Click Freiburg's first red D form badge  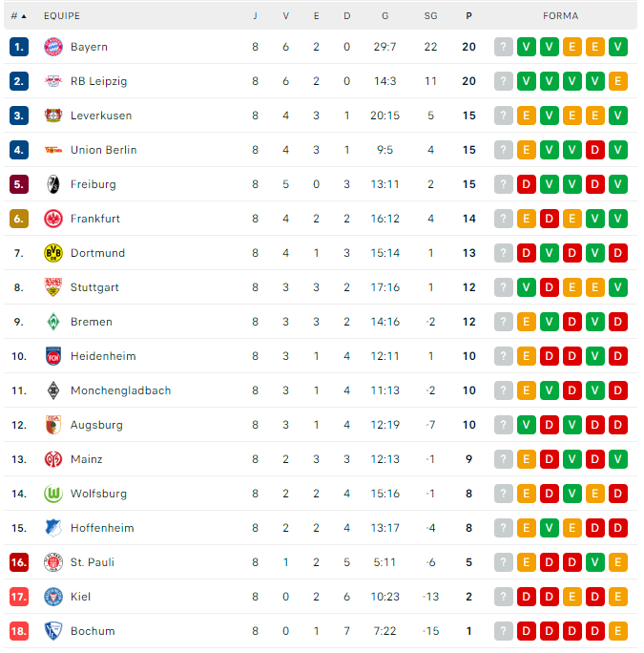click(527, 184)
